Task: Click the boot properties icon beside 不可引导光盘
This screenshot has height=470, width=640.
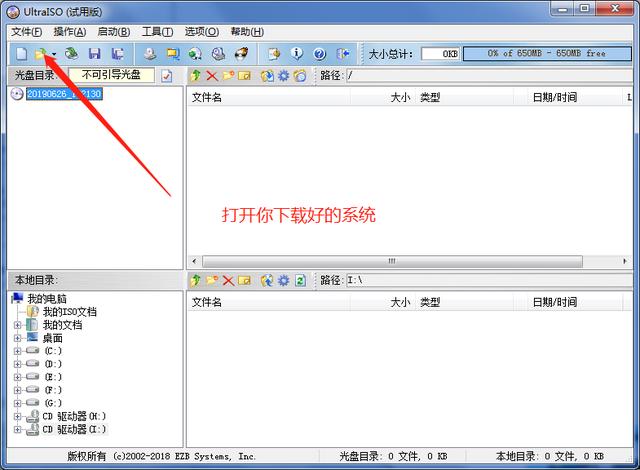Action: 167,76
